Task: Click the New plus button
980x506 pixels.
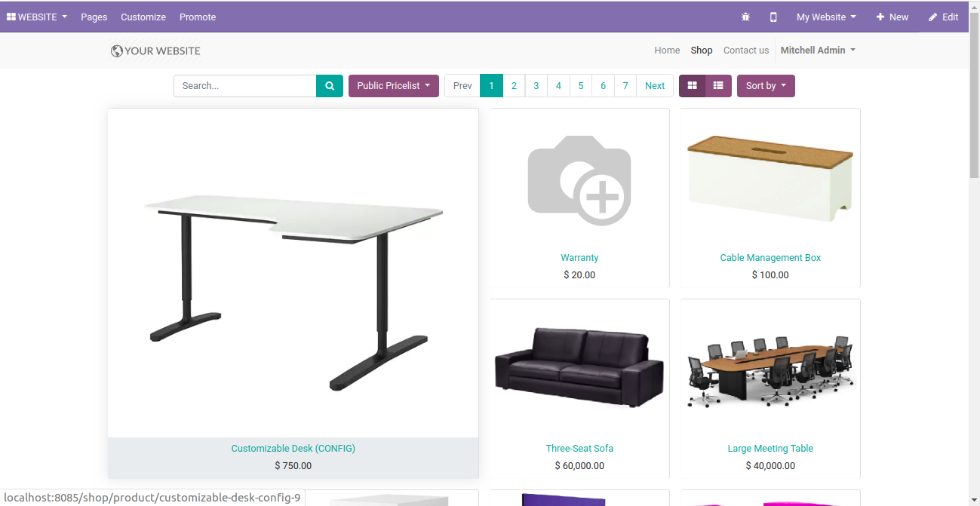Action: (892, 17)
